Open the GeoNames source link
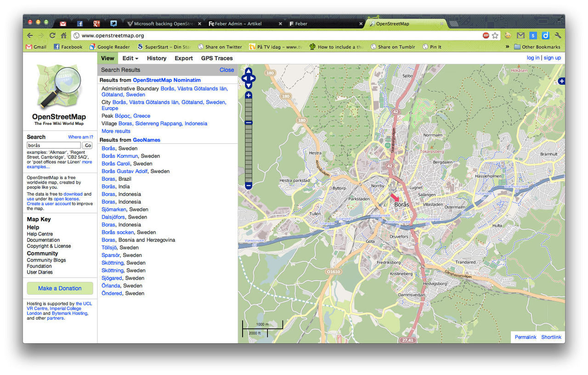Screen dimensions: 588x375 point(147,140)
